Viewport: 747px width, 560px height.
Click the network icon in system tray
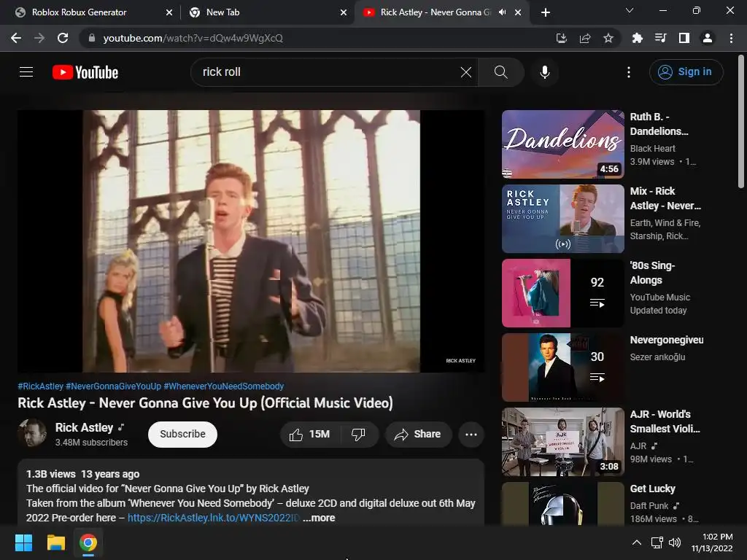click(657, 542)
